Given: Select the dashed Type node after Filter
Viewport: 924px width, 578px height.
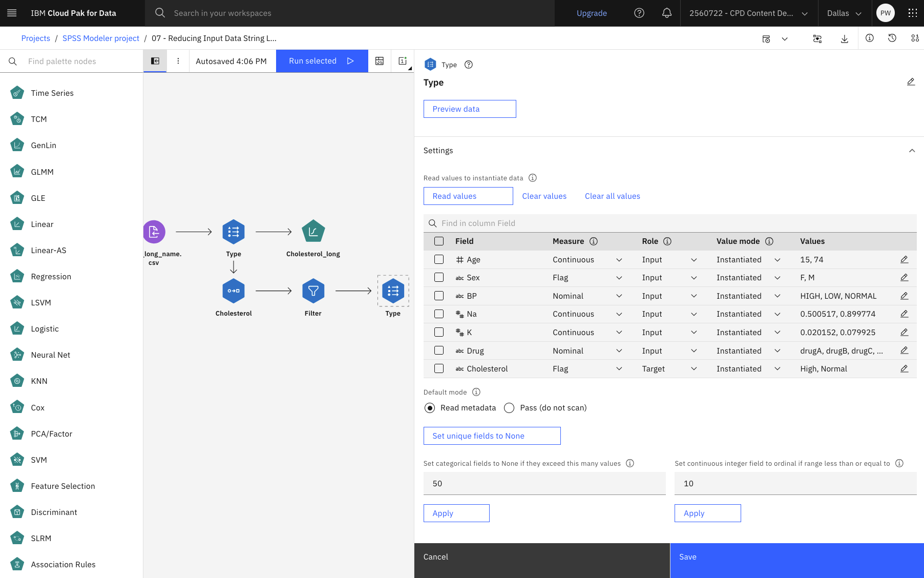Looking at the screenshot, I should point(393,291).
